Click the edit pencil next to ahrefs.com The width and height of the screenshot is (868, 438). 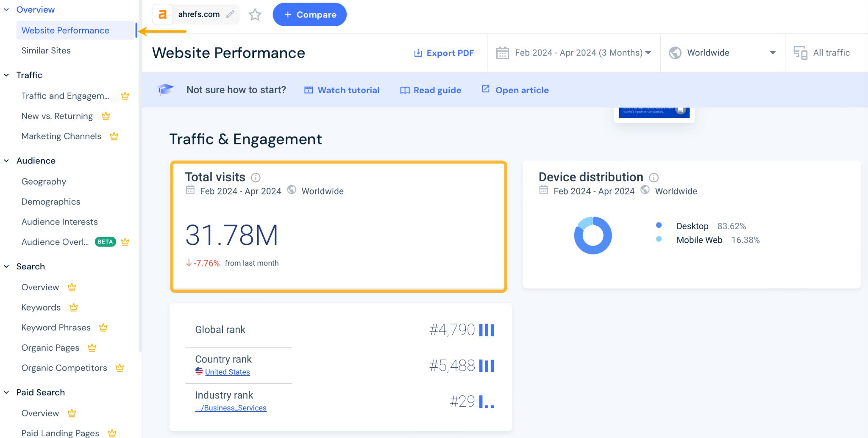(x=230, y=14)
